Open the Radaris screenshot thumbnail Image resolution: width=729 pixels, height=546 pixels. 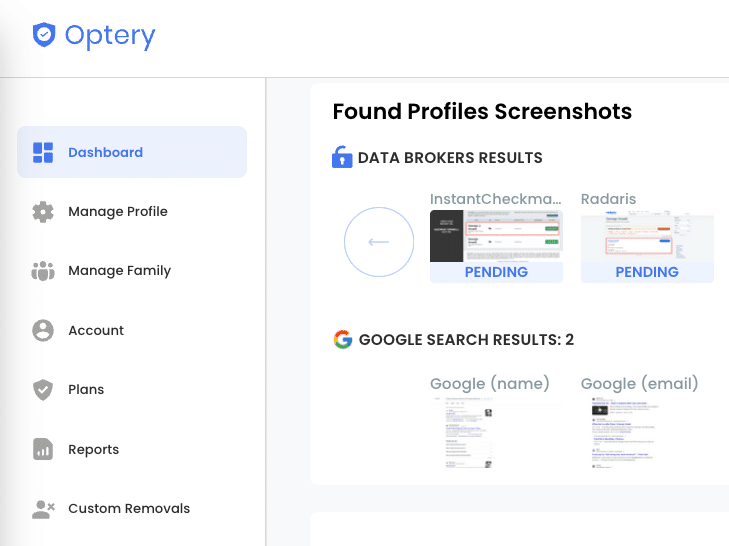coord(647,236)
